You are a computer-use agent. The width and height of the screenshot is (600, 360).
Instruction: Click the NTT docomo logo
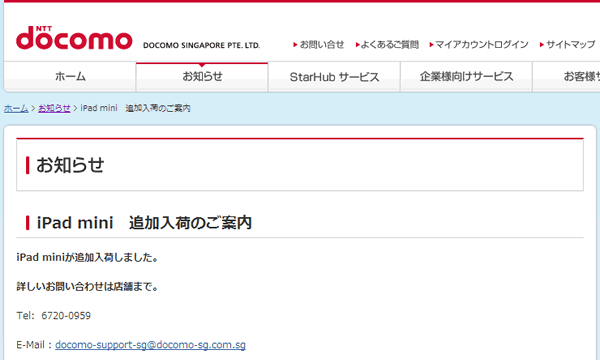74,38
